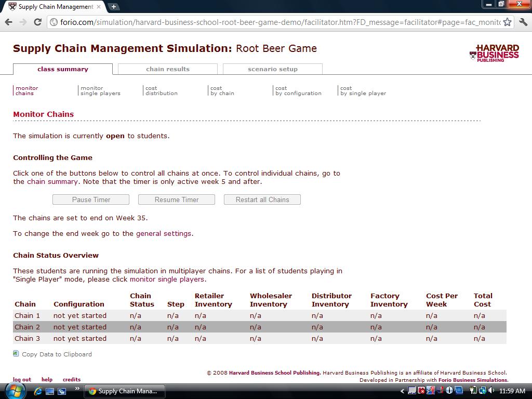Click Chain 3 'not yet started' configuration cell
532x399 pixels.
pos(79,338)
